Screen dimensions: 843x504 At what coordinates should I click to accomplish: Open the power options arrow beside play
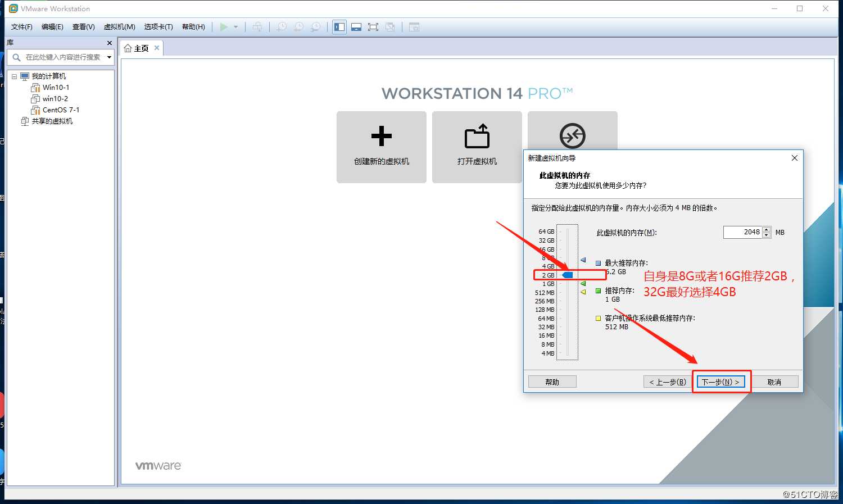(236, 27)
